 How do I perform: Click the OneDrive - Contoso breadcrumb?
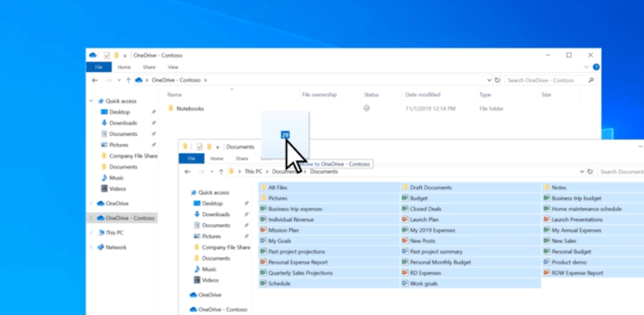(x=176, y=80)
